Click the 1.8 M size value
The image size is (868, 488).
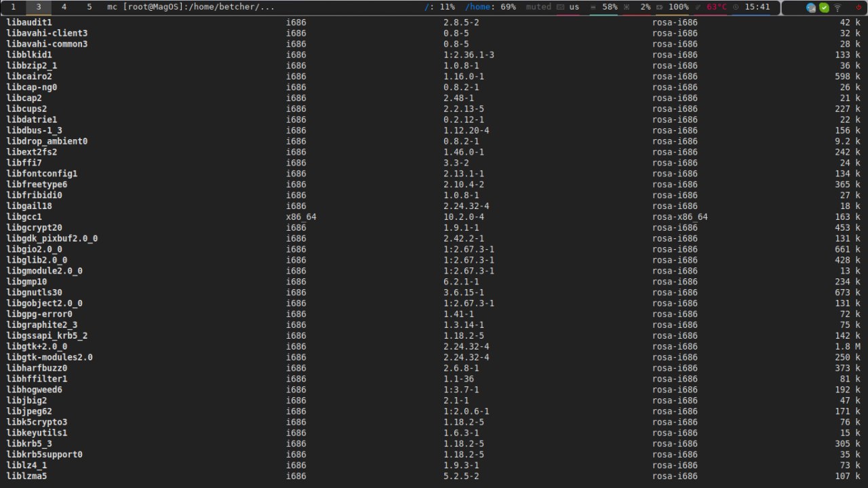point(847,347)
